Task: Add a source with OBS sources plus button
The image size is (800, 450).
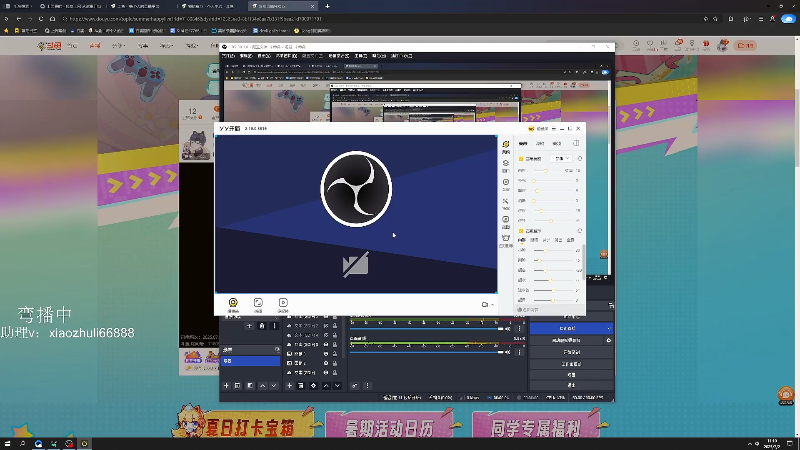Action: 289,386
